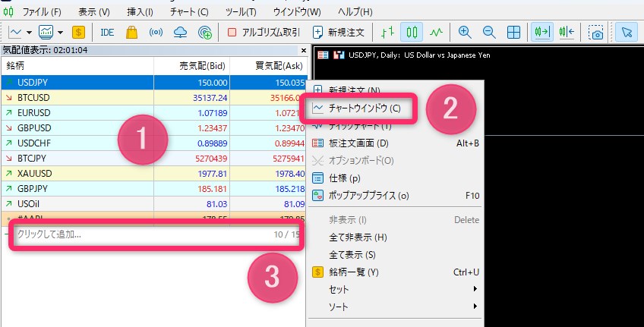Toggle アルゴリズム取引 algo trading button
This screenshot has height=327, width=644.
264,32
